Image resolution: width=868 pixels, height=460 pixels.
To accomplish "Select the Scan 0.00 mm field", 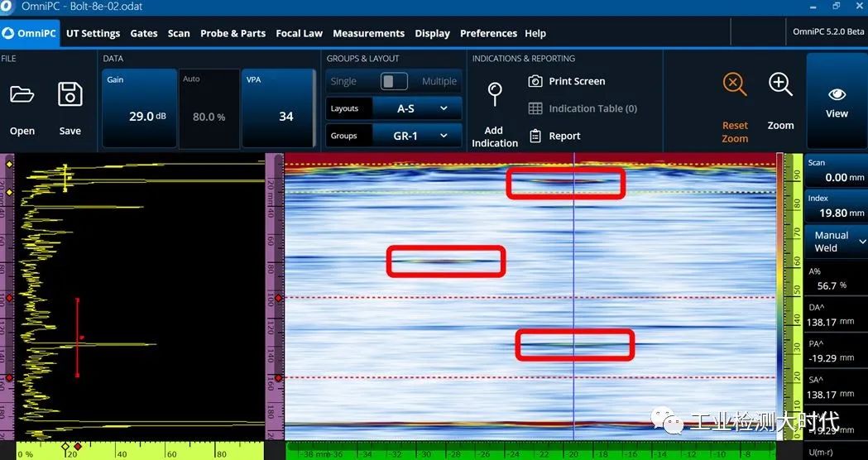I will [x=836, y=170].
